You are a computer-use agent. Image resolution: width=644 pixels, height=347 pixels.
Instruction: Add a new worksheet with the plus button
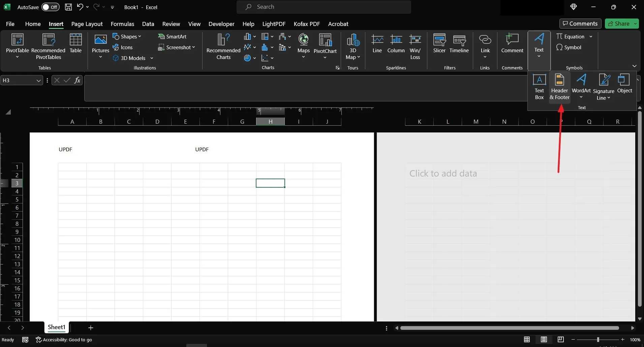[91, 327]
